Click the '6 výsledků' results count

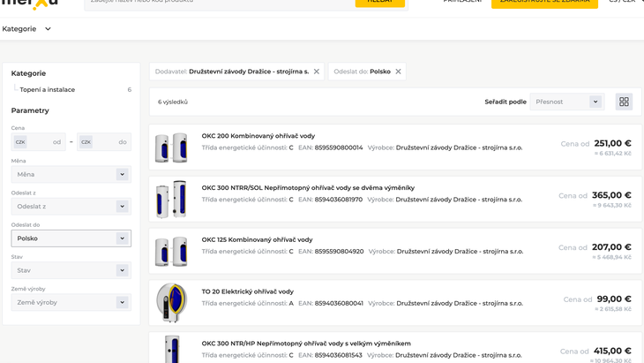click(x=173, y=102)
